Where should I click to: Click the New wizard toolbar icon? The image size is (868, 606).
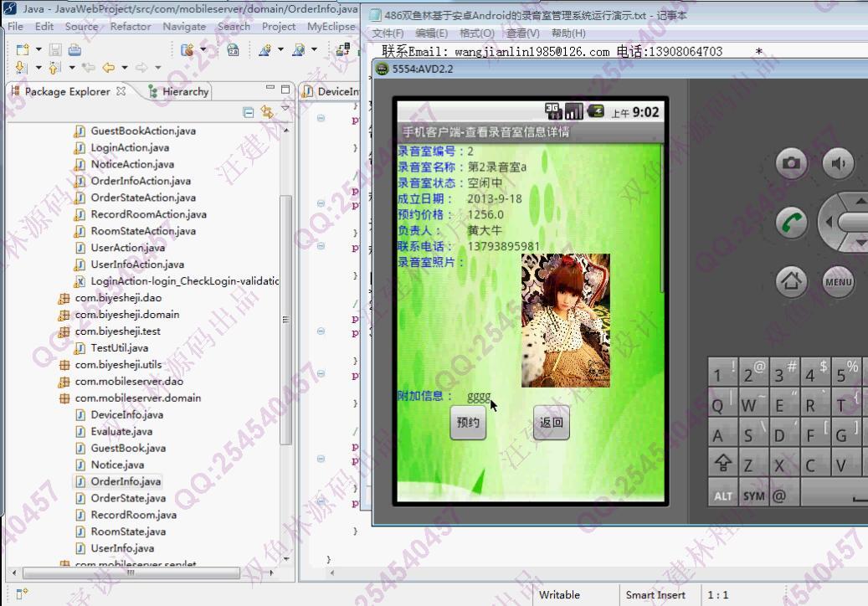point(22,50)
